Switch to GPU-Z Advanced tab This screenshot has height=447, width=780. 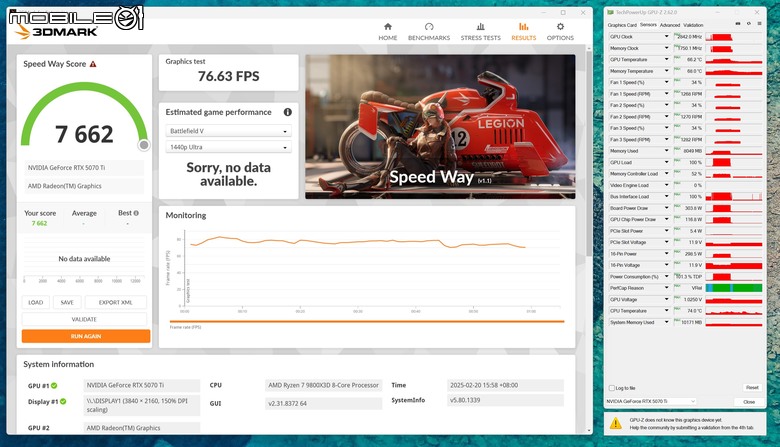[670, 25]
